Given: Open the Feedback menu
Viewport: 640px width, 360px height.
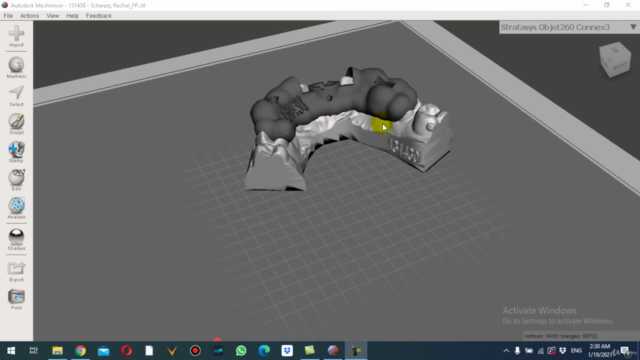Looking at the screenshot, I should click(x=99, y=16).
